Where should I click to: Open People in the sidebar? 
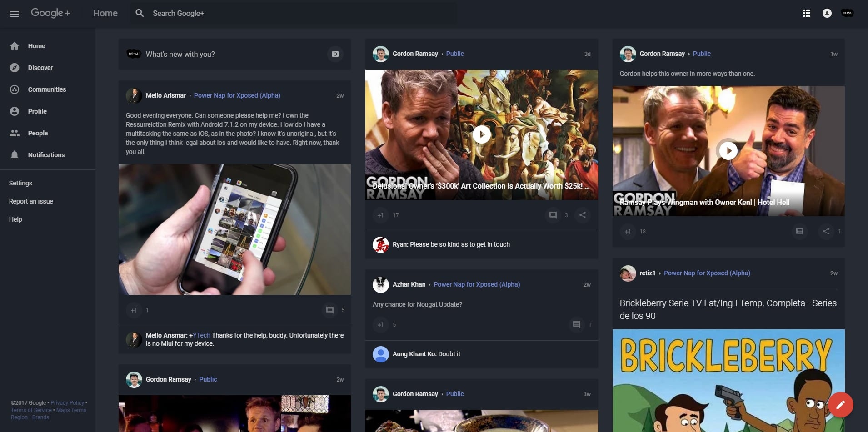(48, 133)
